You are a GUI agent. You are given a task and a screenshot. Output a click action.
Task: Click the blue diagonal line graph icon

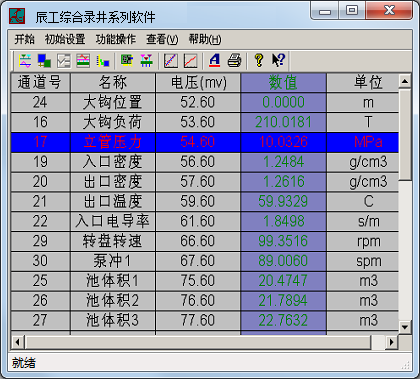click(171, 61)
